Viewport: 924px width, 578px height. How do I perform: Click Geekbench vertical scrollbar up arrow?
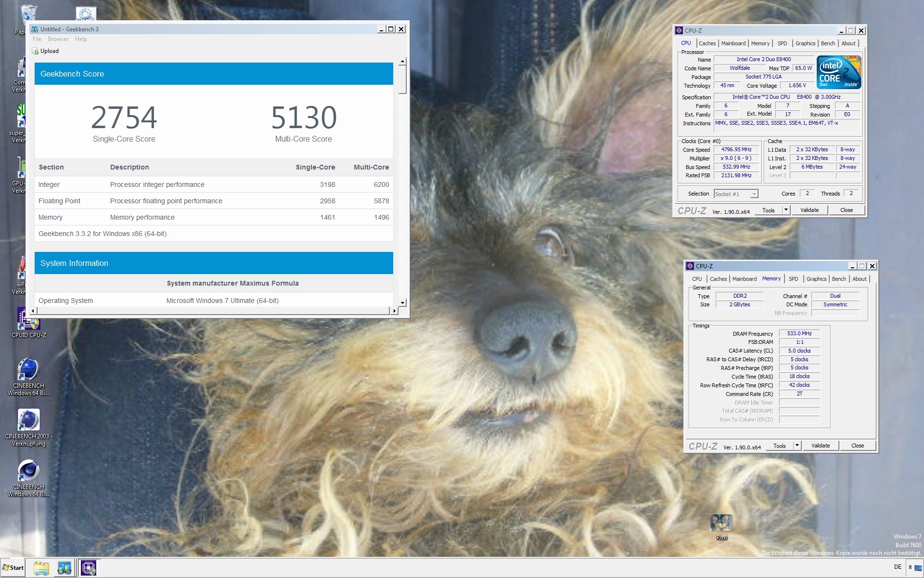point(402,62)
